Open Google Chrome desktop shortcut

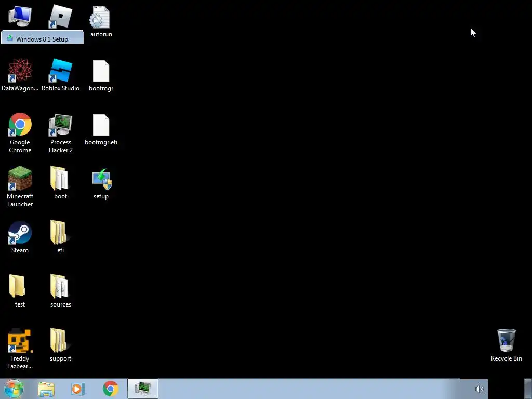click(20, 133)
